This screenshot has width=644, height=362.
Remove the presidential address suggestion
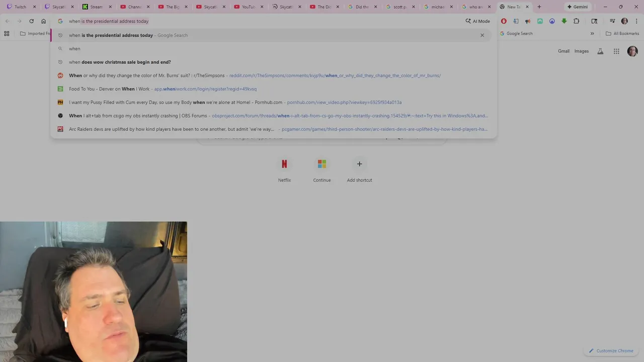[x=482, y=35]
